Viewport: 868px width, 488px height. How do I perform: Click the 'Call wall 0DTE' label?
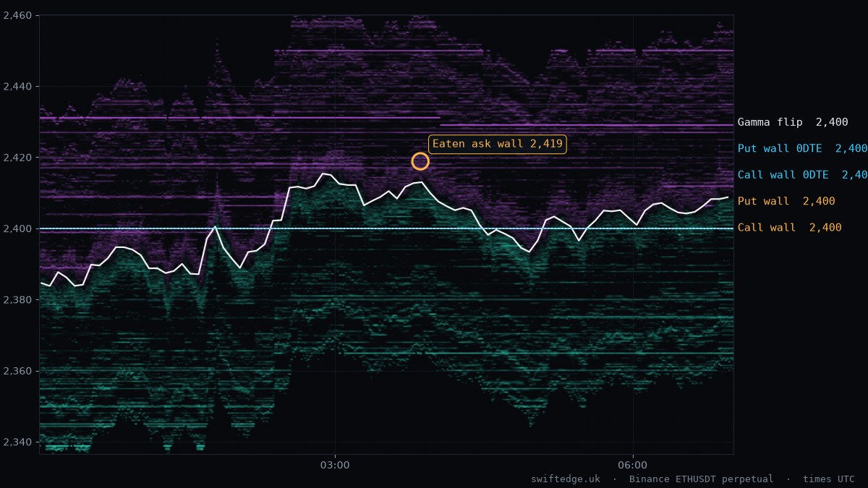pos(802,175)
